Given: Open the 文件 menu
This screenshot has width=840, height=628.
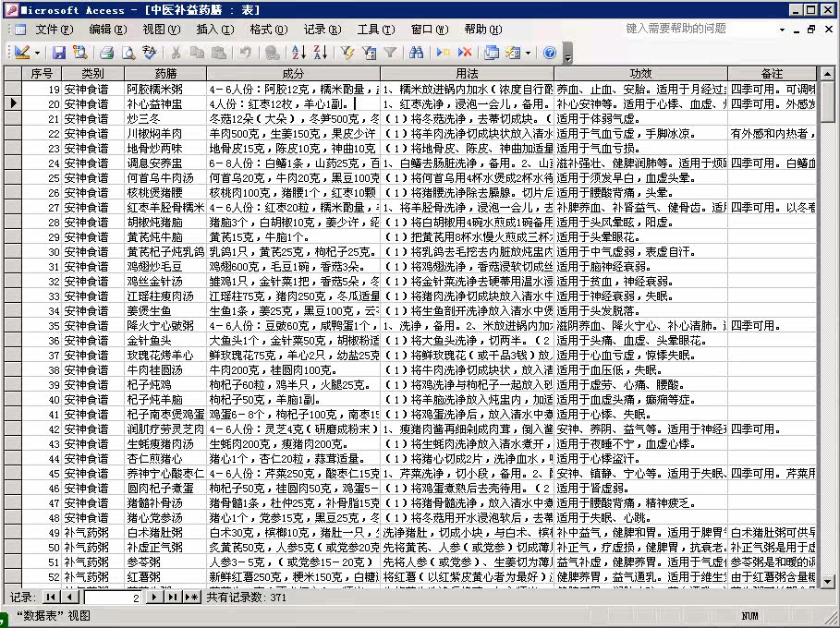Looking at the screenshot, I should pos(55,30).
